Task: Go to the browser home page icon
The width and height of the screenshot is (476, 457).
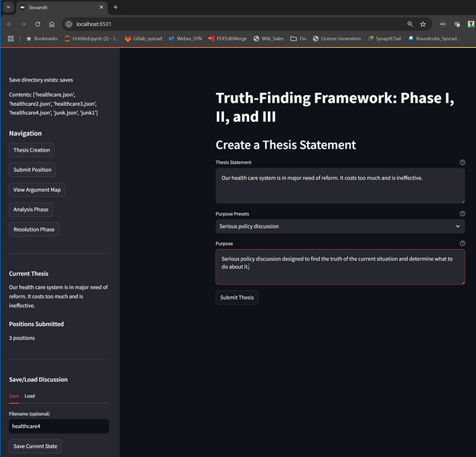Action: click(52, 24)
